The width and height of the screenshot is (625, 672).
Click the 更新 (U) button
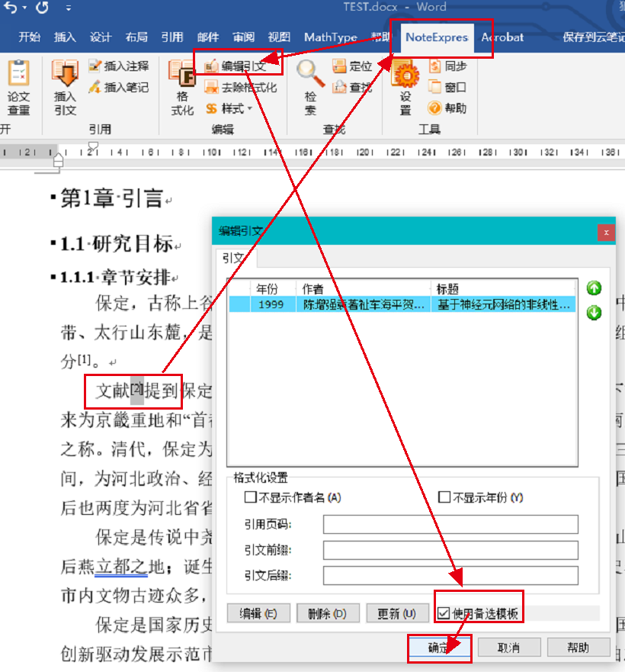(x=397, y=613)
